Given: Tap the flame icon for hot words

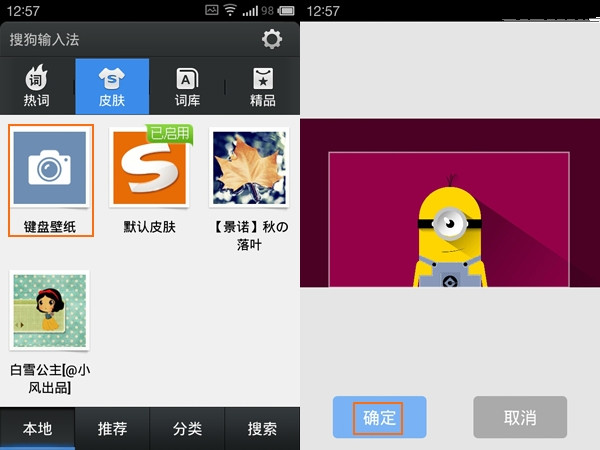Looking at the screenshot, I should [x=36, y=77].
